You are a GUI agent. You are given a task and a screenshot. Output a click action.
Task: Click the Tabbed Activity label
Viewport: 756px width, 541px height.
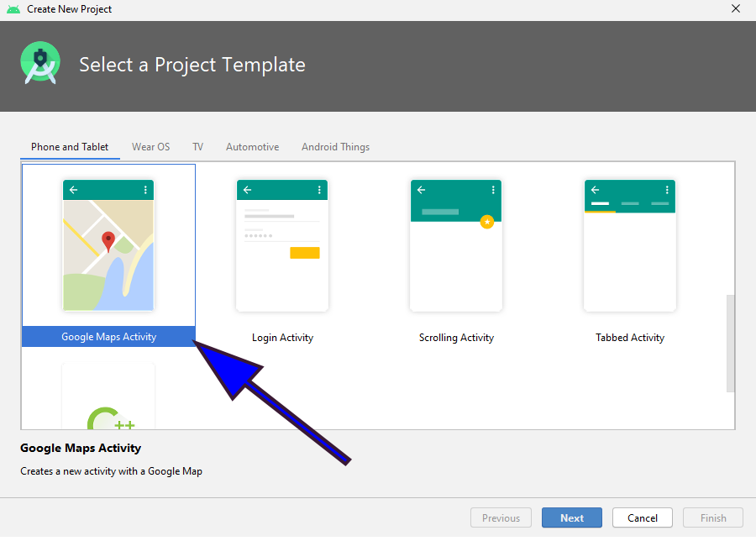tap(630, 338)
